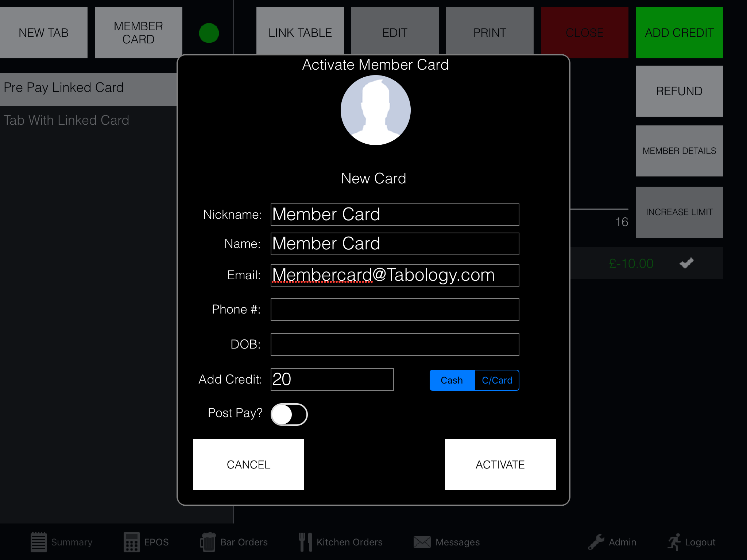This screenshot has height=560, width=747.
Task: Open the Messages envelope icon
Action: pos(422,542)
